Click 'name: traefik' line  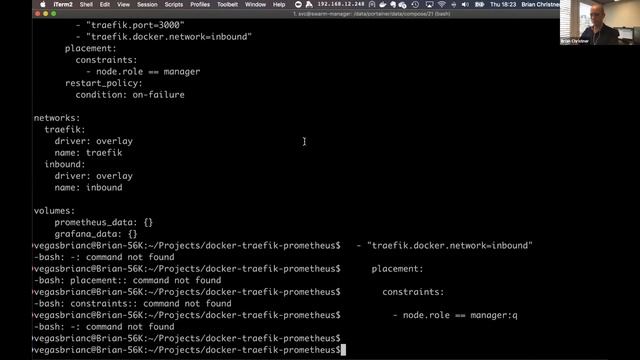pyautogui.click(x=89, y=153)
